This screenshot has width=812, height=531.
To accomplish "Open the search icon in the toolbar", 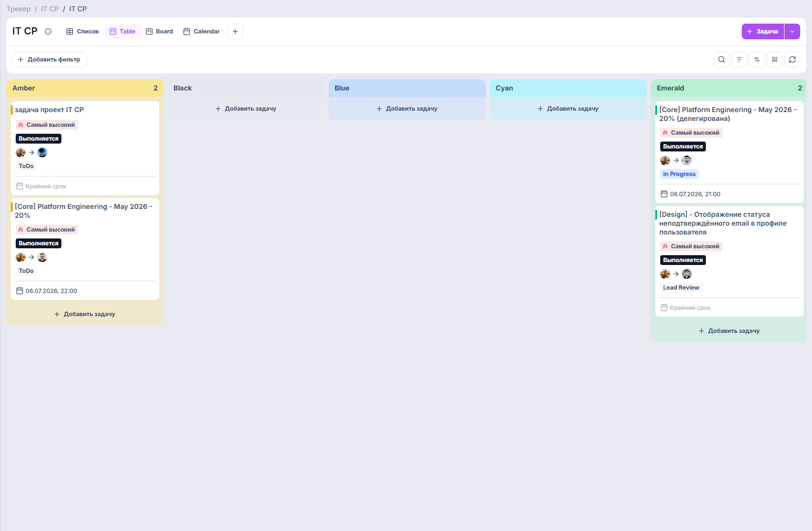I will [721, 59].
